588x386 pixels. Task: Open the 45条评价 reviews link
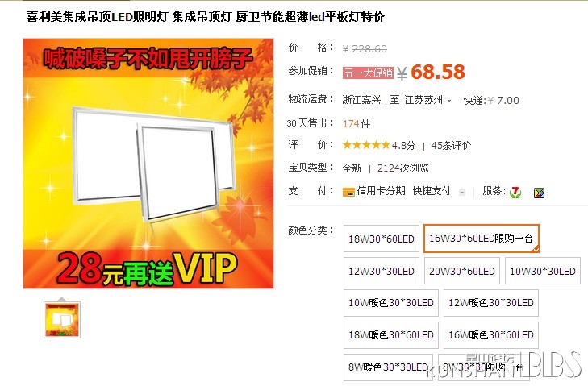click(x=451, y=145)
